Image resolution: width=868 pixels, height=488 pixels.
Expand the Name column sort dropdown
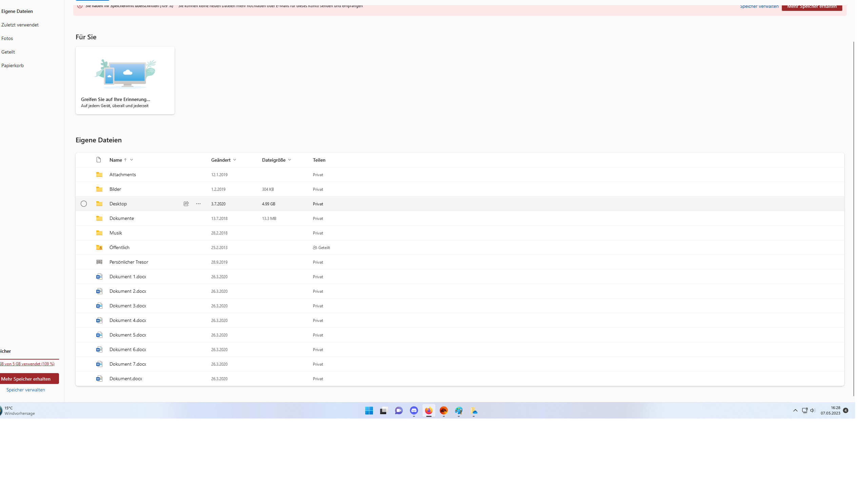pos(132,160)
